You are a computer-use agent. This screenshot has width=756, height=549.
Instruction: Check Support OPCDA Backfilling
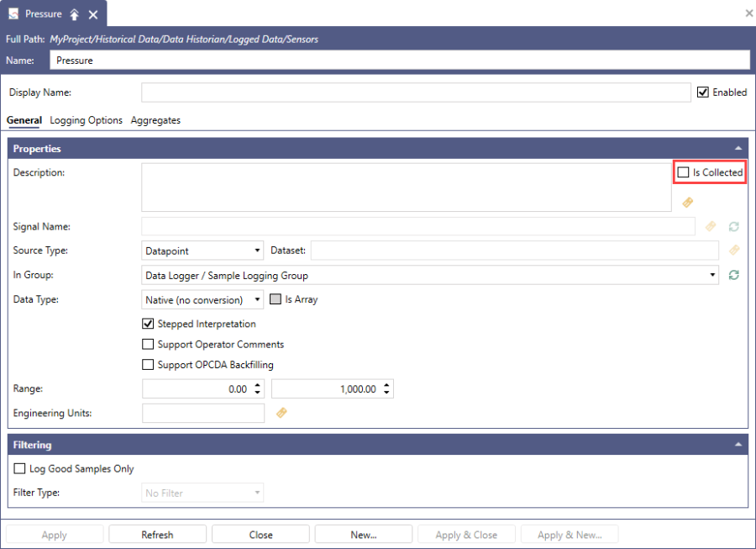pos(148,364)
